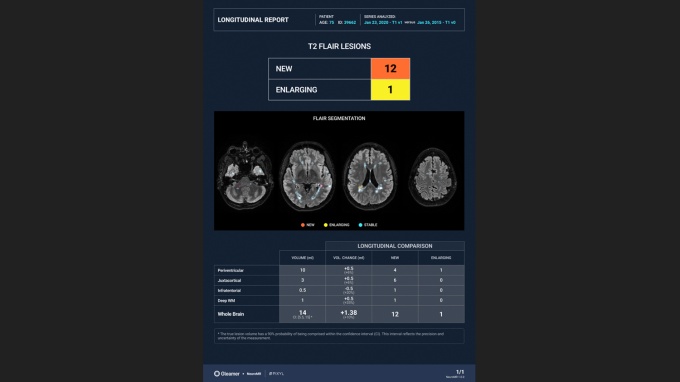
Task: Click Juxtacortical volume change +0.5
Action: [349, 279]
